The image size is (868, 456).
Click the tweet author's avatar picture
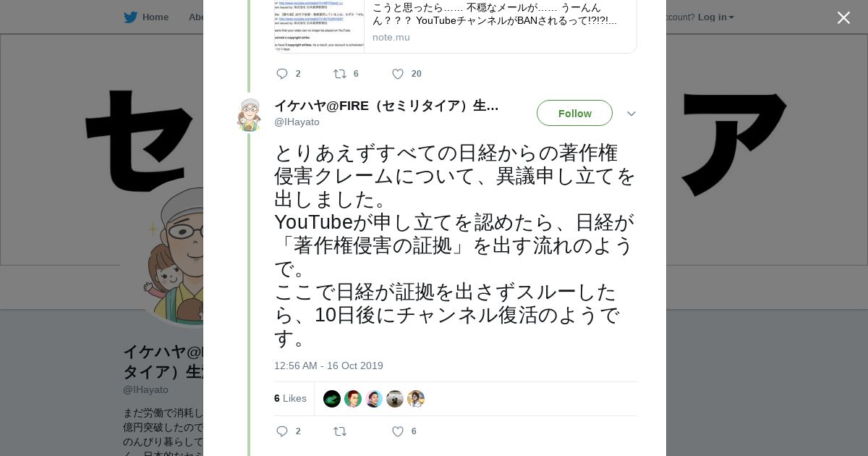pyautogui.click(x=249, y=114)
